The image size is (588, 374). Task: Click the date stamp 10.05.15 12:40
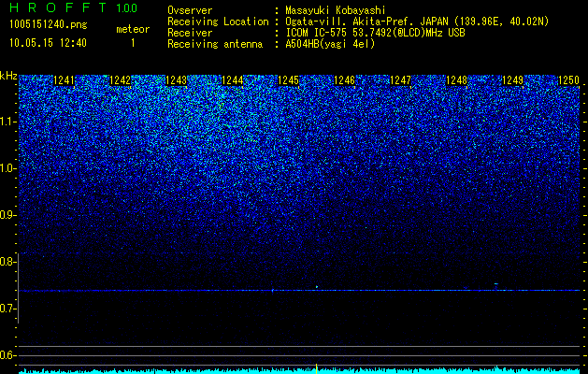coord(48,43)
